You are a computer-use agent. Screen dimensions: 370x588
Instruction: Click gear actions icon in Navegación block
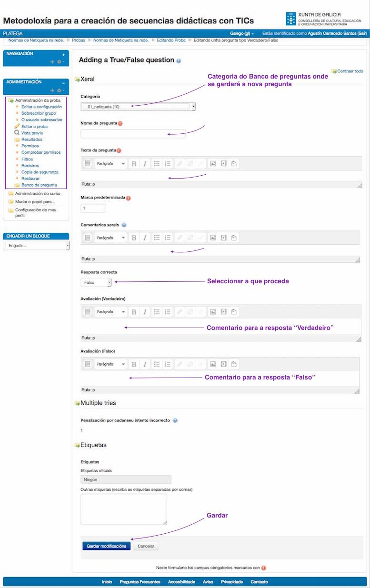click(60, 62)
